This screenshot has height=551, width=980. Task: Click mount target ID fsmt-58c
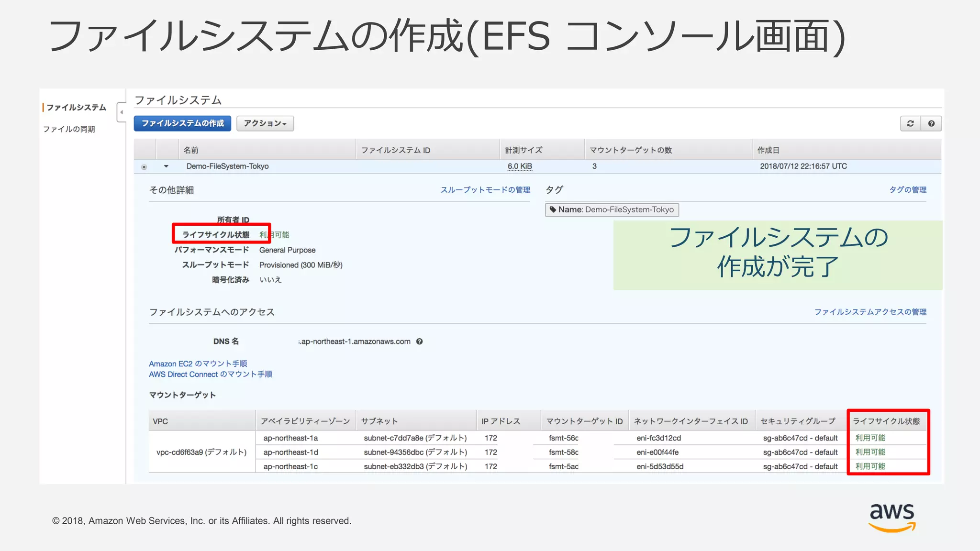[564, 452]
